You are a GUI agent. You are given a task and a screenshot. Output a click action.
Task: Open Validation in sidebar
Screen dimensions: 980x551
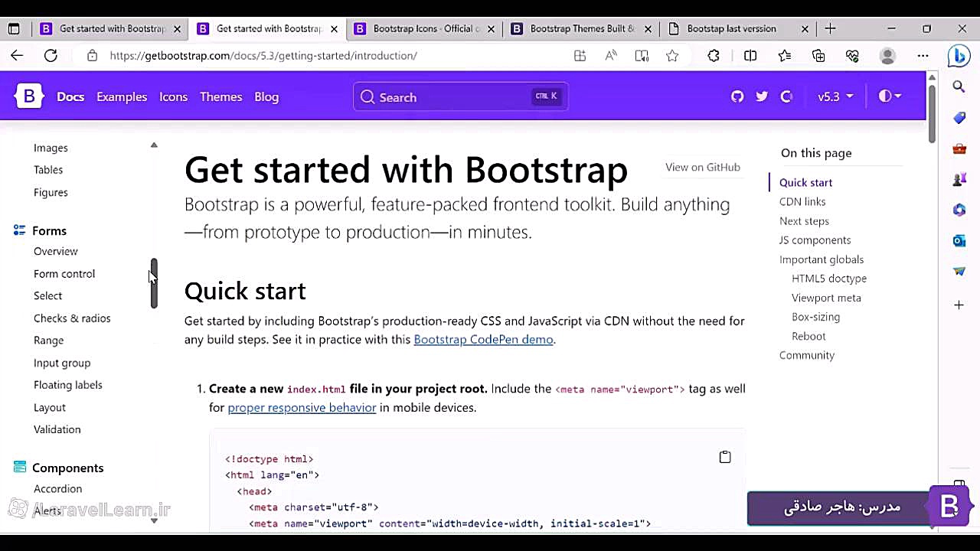[57, 429]
